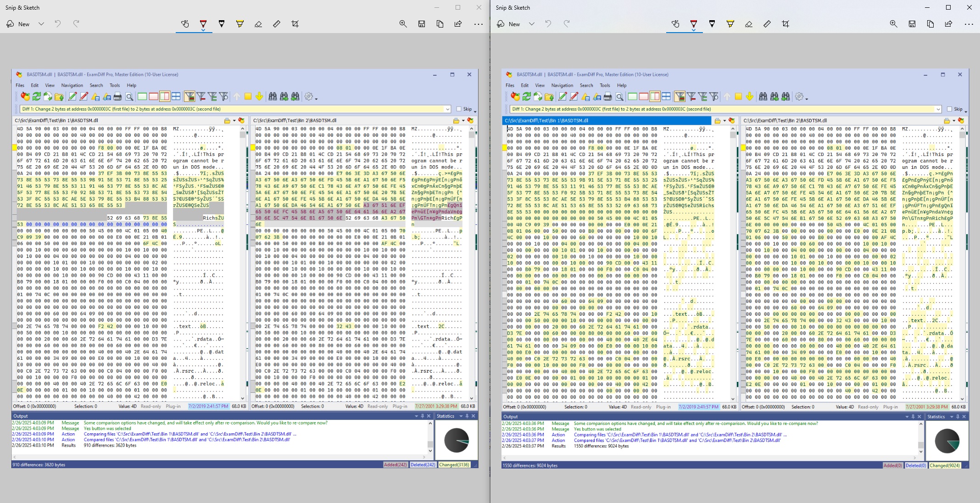Click Re-compare green arrows icon in left ExamDiff
This screenshot has height=503, width=980.
[x=37, y=96]
